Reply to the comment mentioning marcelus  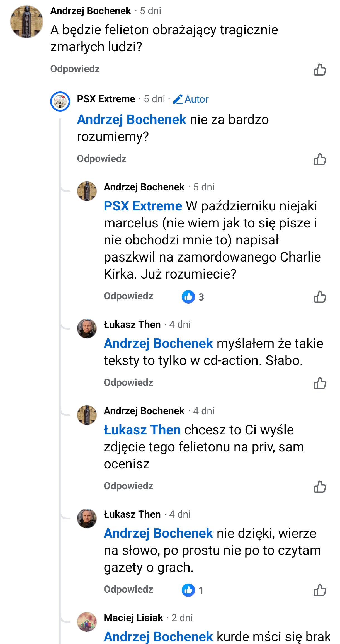tap(128, 296)
